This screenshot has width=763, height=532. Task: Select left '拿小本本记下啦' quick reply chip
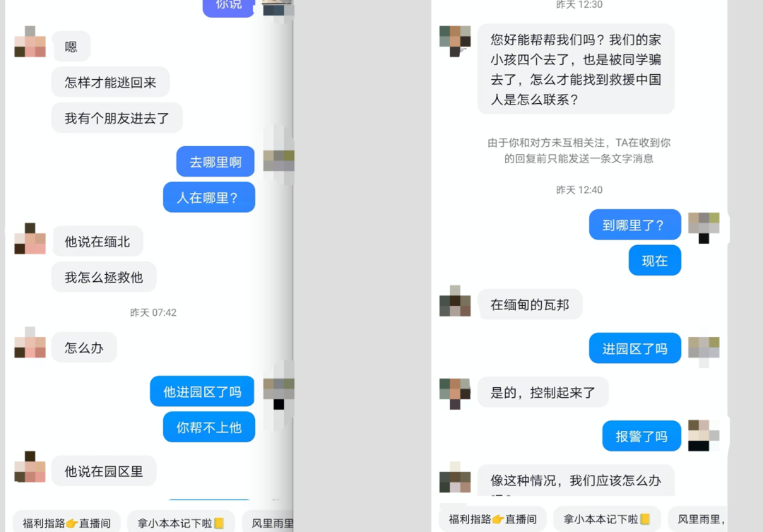pyautogui.click(x=181, y=523)
